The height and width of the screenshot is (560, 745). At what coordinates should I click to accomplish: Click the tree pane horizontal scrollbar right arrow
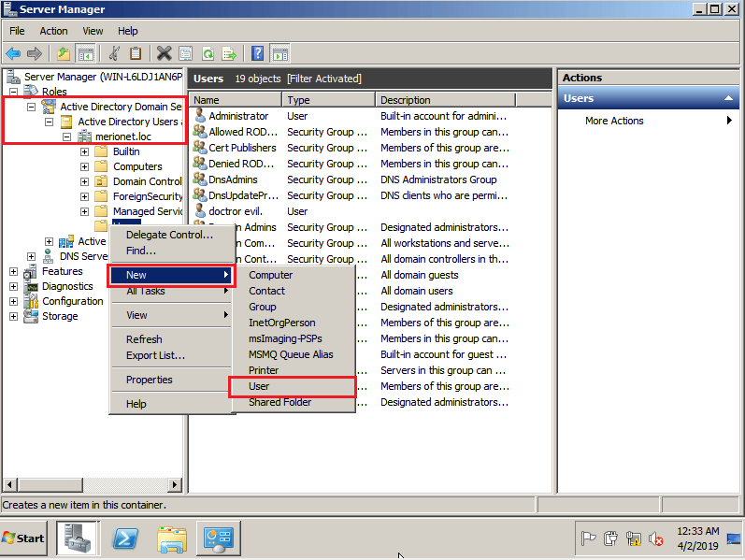pyautogui.click(x=175, y=484)
